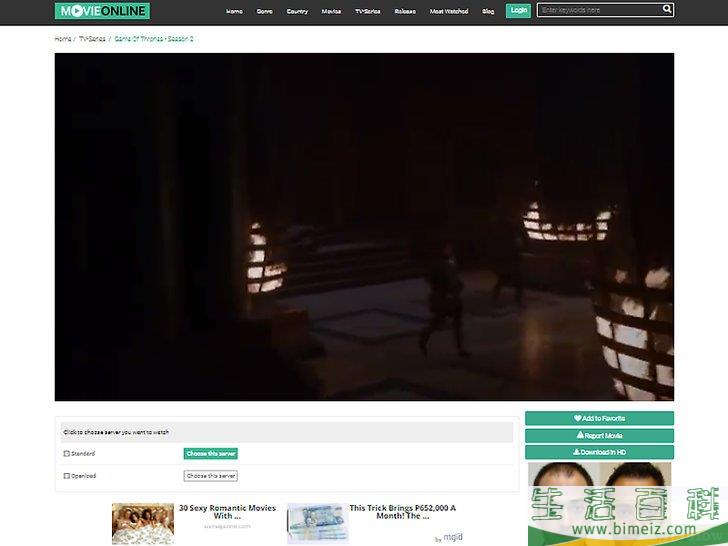Open the TV-Series nav item

(368, 11)
